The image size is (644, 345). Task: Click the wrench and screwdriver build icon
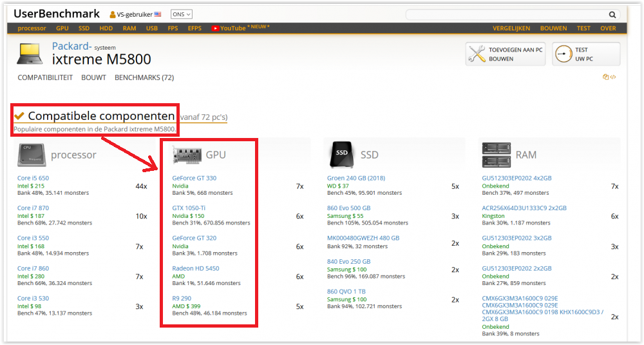477,54
